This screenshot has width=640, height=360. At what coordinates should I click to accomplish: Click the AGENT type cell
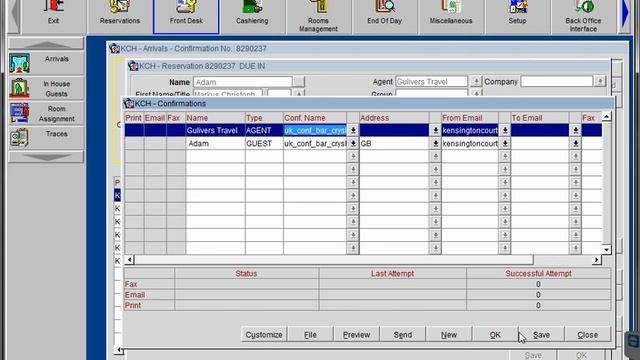pyautogui.click(x=264, y=131)
